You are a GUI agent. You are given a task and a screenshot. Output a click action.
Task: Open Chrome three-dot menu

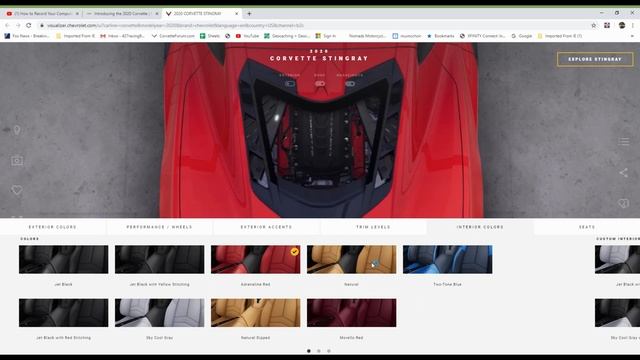[x=633, y=25]
